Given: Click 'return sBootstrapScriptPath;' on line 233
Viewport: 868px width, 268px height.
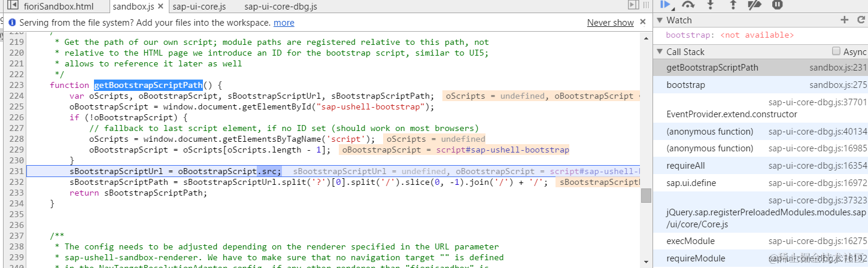Looking at the screenshot, I should pyautogui.click(x=138, y=193).
